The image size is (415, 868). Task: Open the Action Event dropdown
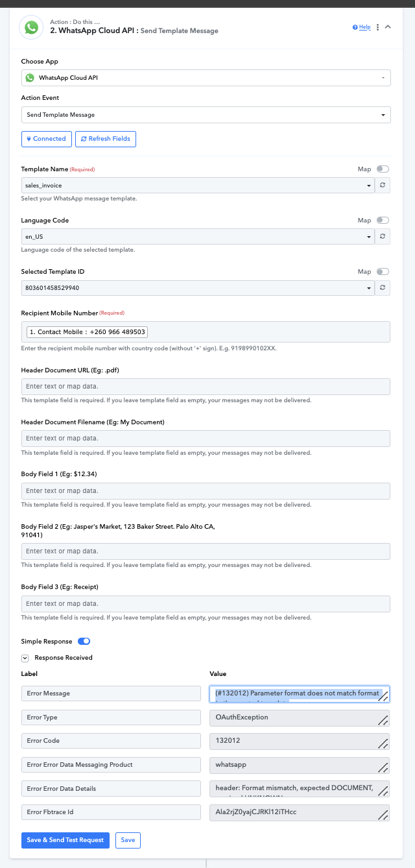coord(206,115)
